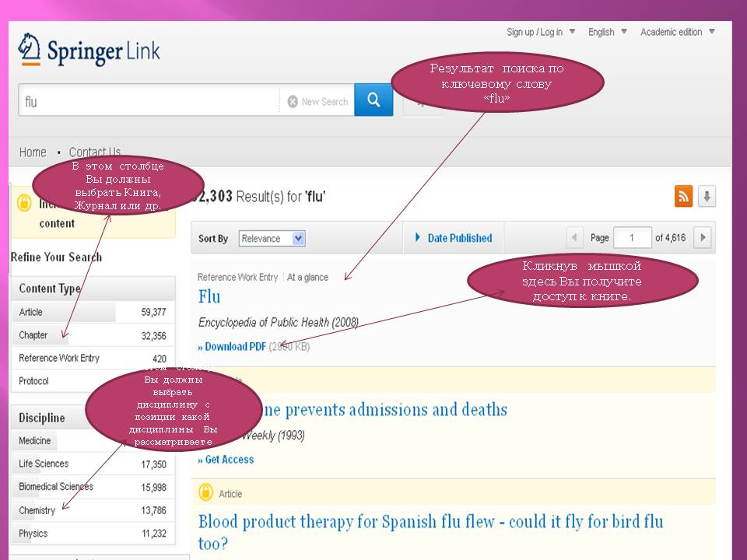Click the lock icon beside Article label

205,492
